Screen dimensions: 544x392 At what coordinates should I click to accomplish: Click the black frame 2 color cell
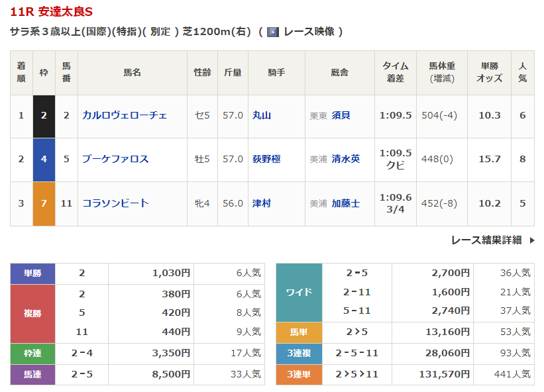click(44, 117)
